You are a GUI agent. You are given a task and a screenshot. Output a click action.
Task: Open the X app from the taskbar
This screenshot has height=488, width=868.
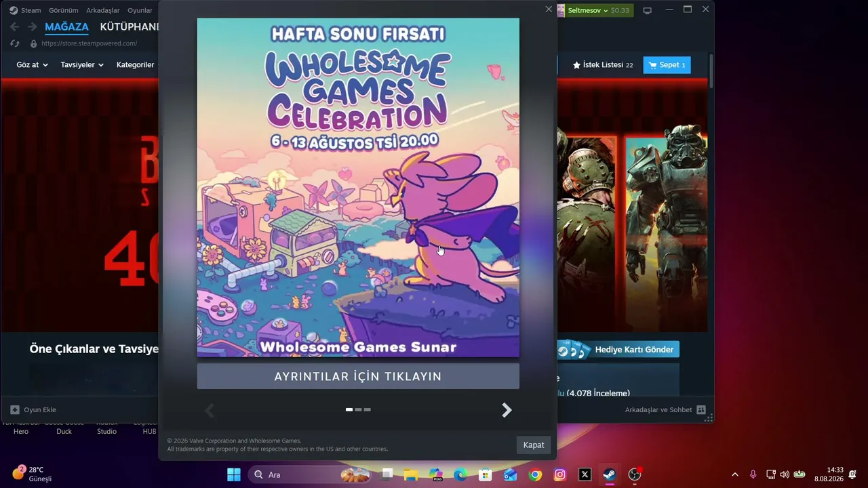(x=585, y=474)
